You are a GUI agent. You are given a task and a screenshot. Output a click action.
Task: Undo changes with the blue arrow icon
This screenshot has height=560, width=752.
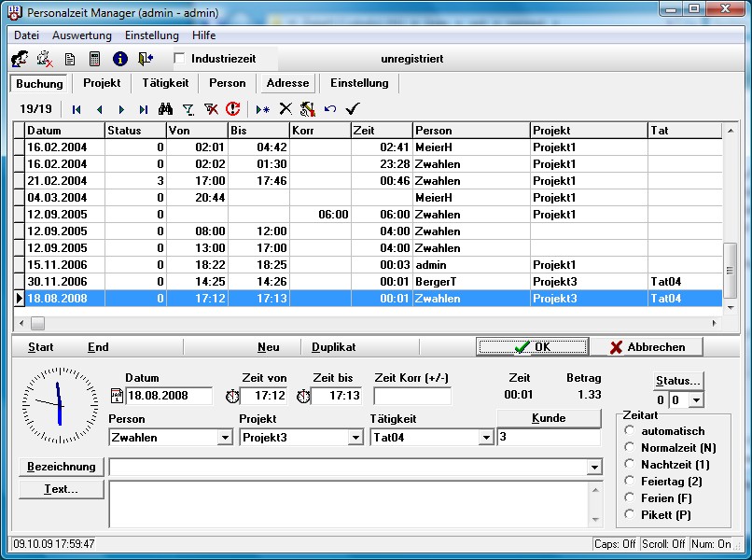[330, 109]
